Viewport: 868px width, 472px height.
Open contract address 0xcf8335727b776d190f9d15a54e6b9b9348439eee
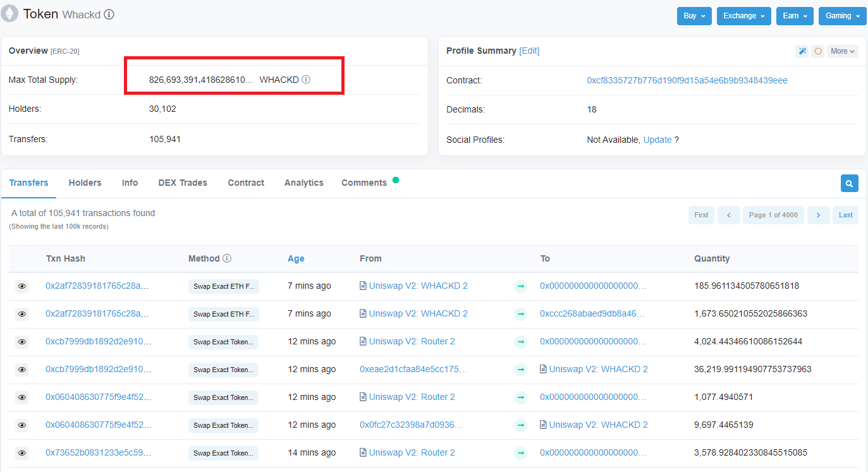pyautogui.click(x=687, y=80)
